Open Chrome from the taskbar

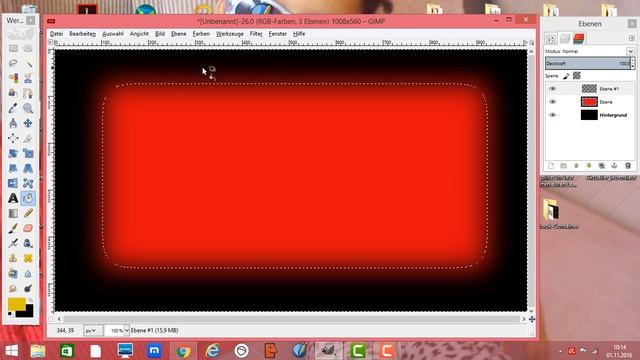(x=183, y=351)
